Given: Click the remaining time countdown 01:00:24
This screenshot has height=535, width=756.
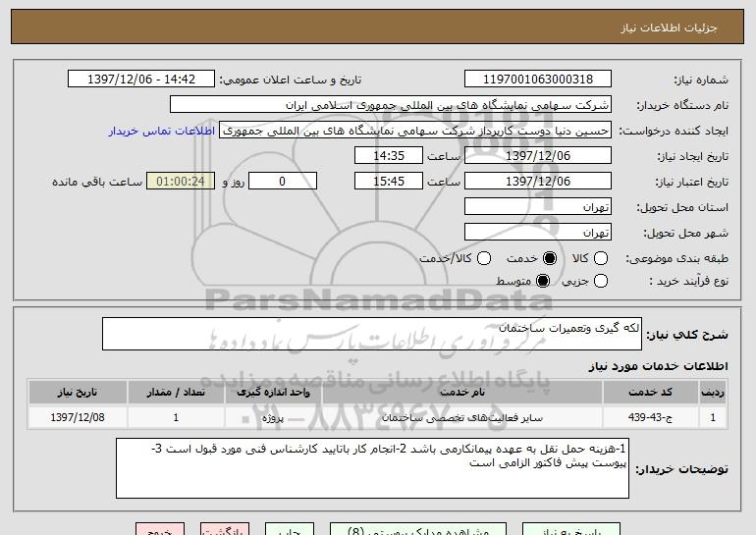Looking at the screenshot, I should (x=181, y=182).
